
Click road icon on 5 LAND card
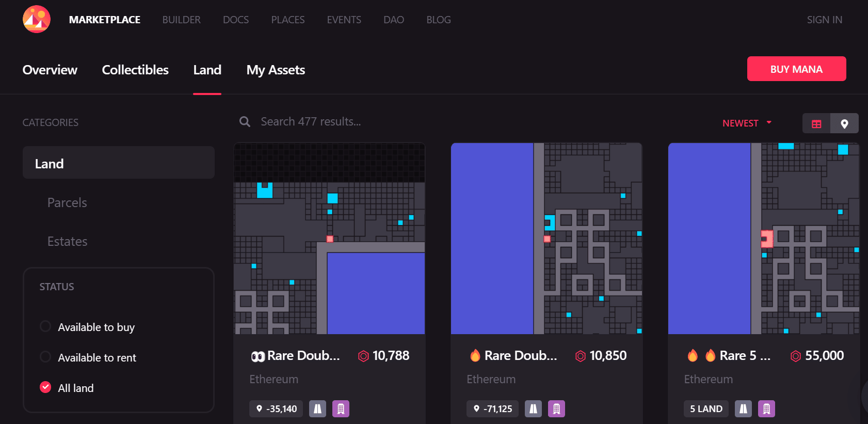click(743, 409)
